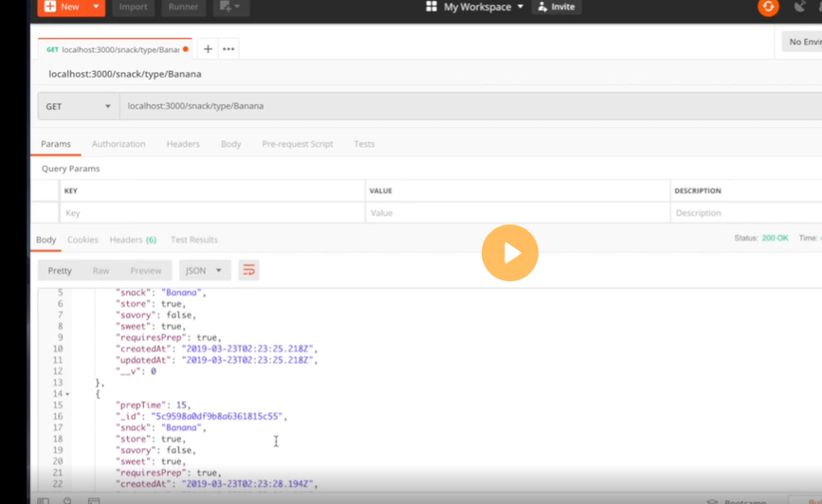Open the tab options ellipsis menu
This screenshot has width=822, height=504.
228,49
